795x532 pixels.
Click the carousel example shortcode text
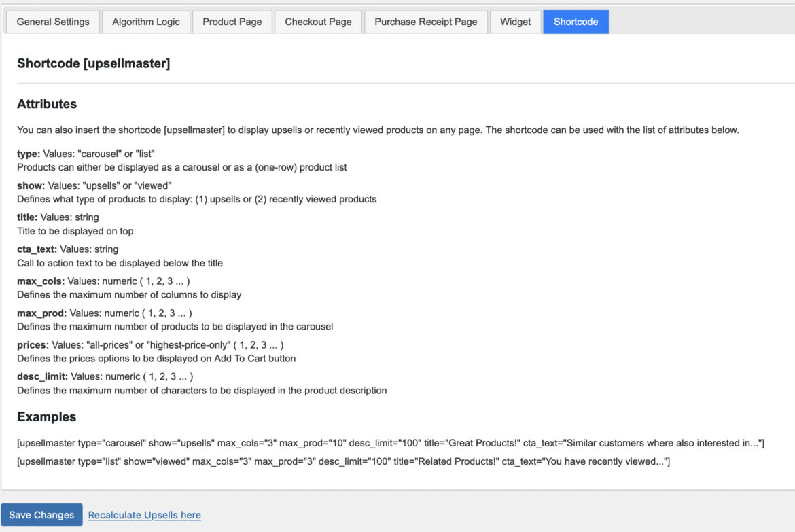point(390,442)
